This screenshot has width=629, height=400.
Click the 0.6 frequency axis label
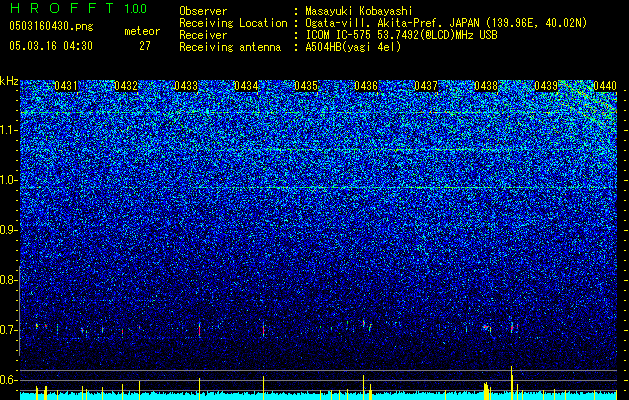click(x=8, y=380)
